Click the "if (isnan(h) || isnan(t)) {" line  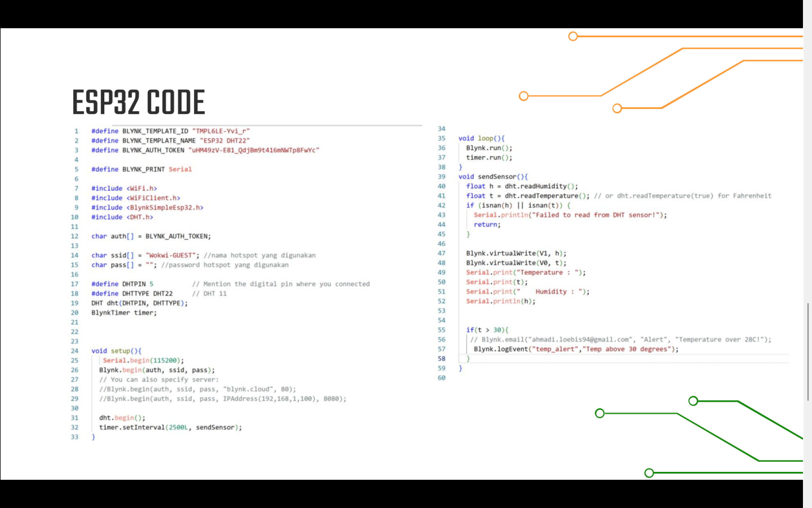518,206
